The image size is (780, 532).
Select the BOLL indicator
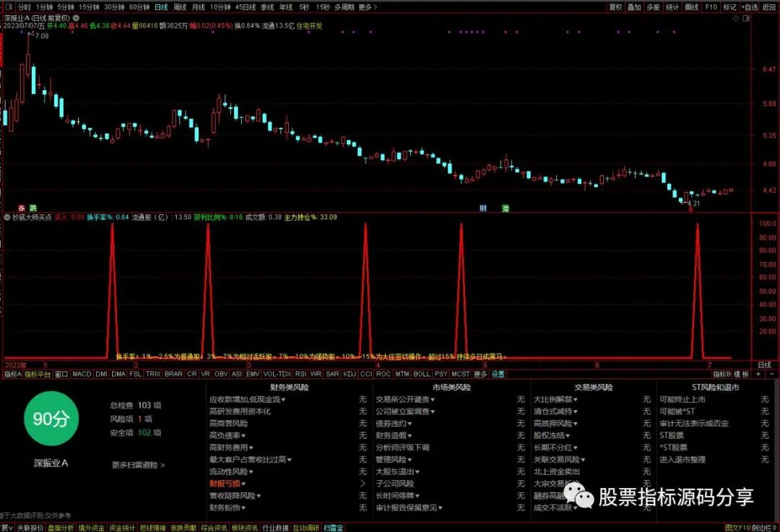421,374
